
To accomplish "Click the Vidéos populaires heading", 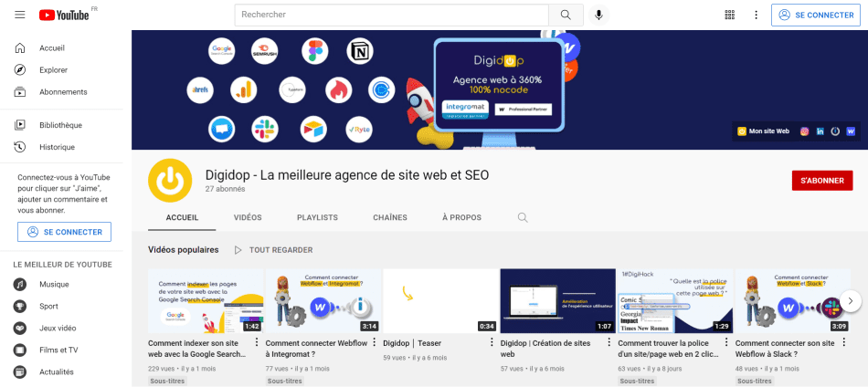I will coord(184,250).
